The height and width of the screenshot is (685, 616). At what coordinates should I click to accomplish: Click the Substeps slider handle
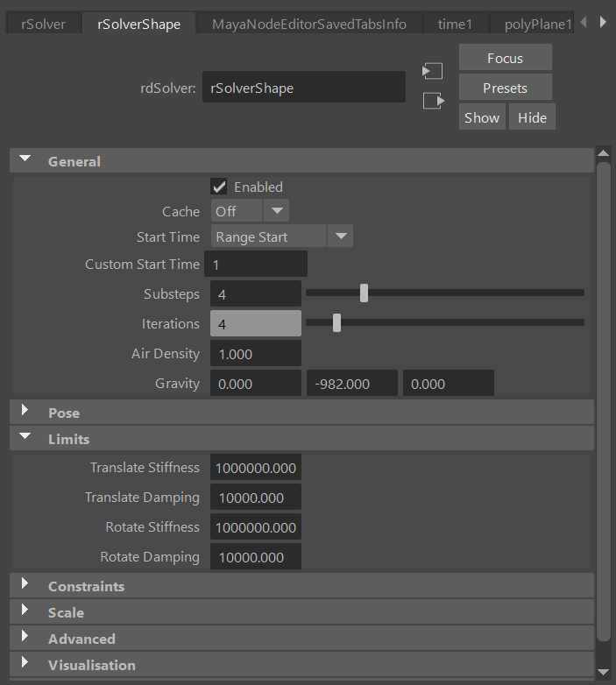pyautogui.click(x=364, y=293)
